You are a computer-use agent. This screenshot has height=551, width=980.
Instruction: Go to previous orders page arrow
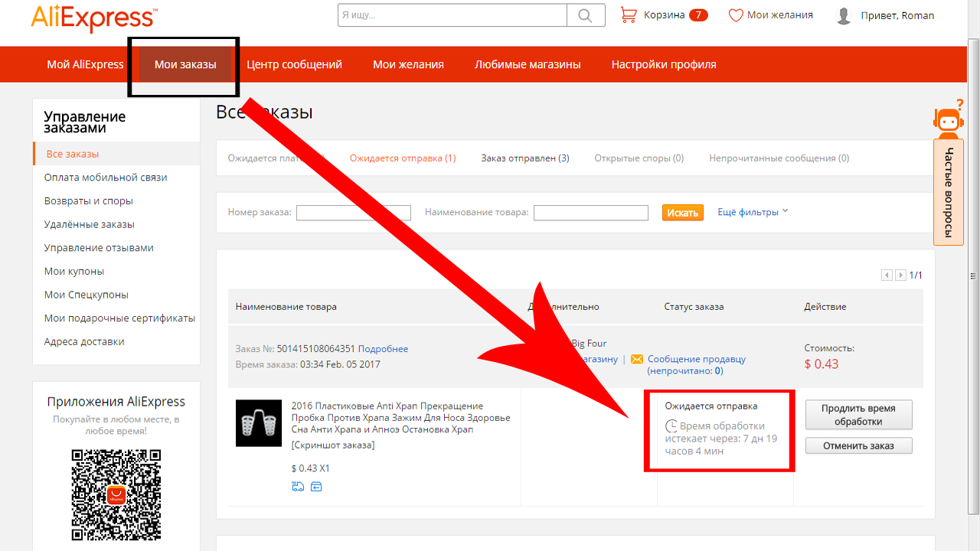point(887,275)
